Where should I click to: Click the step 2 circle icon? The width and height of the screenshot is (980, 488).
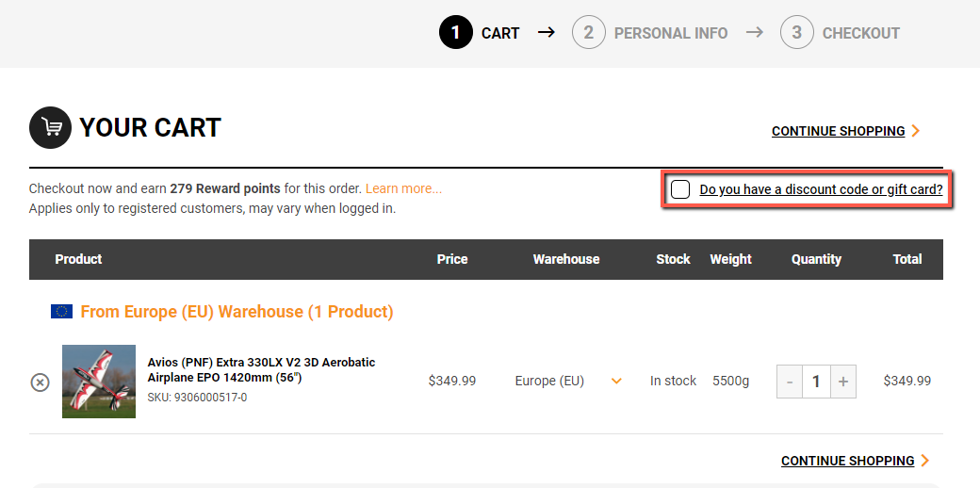click(589, 32)
